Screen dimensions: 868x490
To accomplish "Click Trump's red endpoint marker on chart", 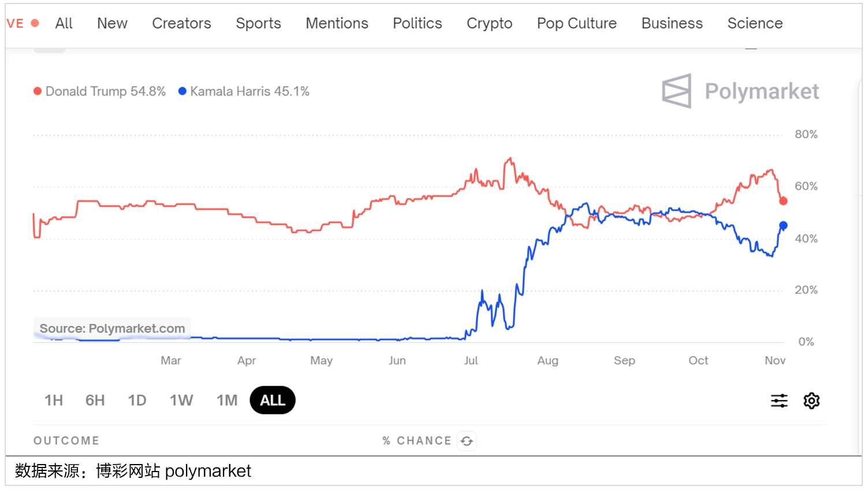I will pyautogui.click(x=783, y=201).
